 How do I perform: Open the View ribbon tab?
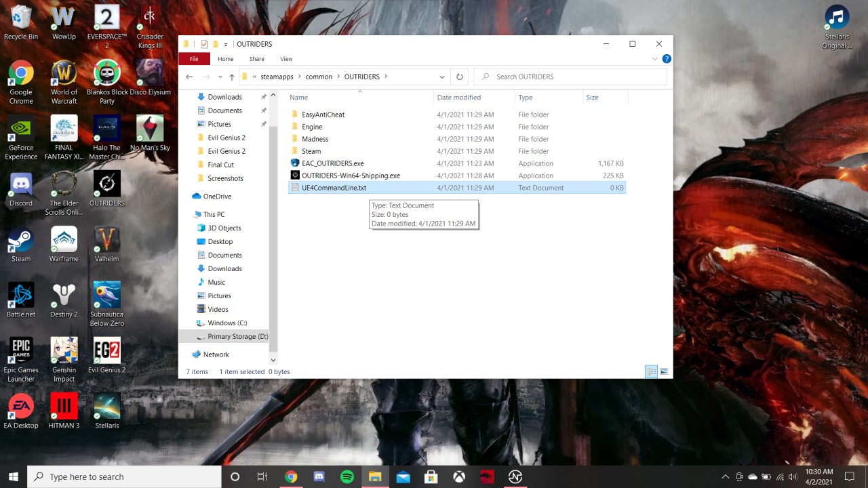tap(286, 59)
